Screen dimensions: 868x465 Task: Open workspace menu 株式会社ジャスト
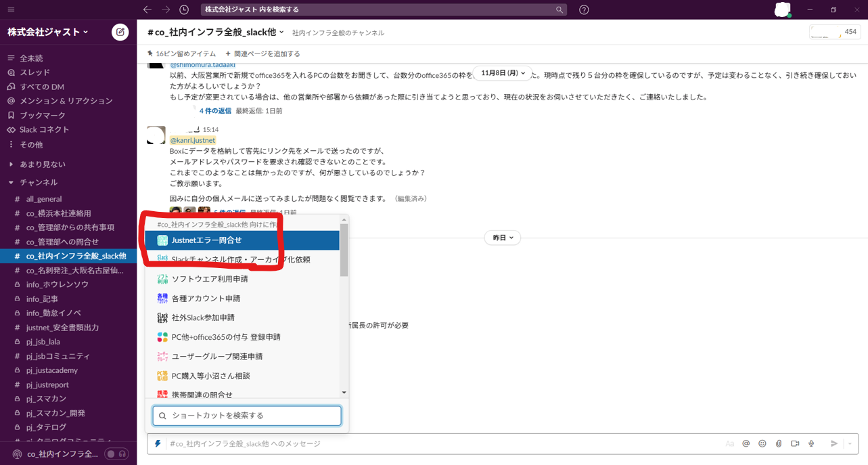click(x=48, y=32)
